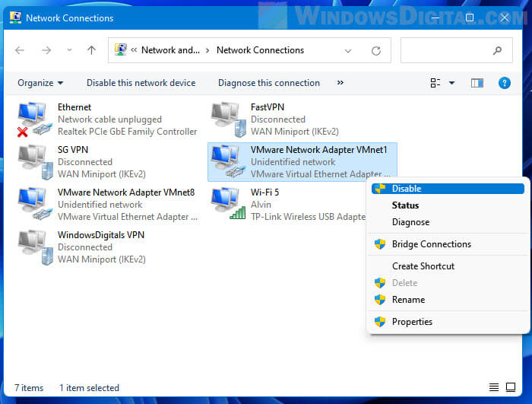Image resolution: width=532 pixels, height=404 pixels.
Task: Click the "WindowsDigitals VPN" name label
Action: pos(101,235)
